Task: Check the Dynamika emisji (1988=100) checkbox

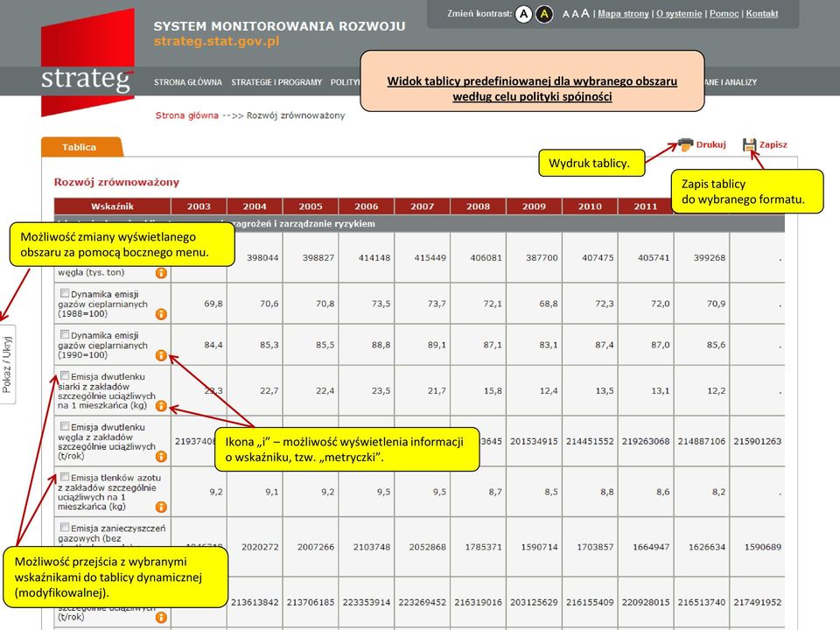Action: [x=64, y=293]
